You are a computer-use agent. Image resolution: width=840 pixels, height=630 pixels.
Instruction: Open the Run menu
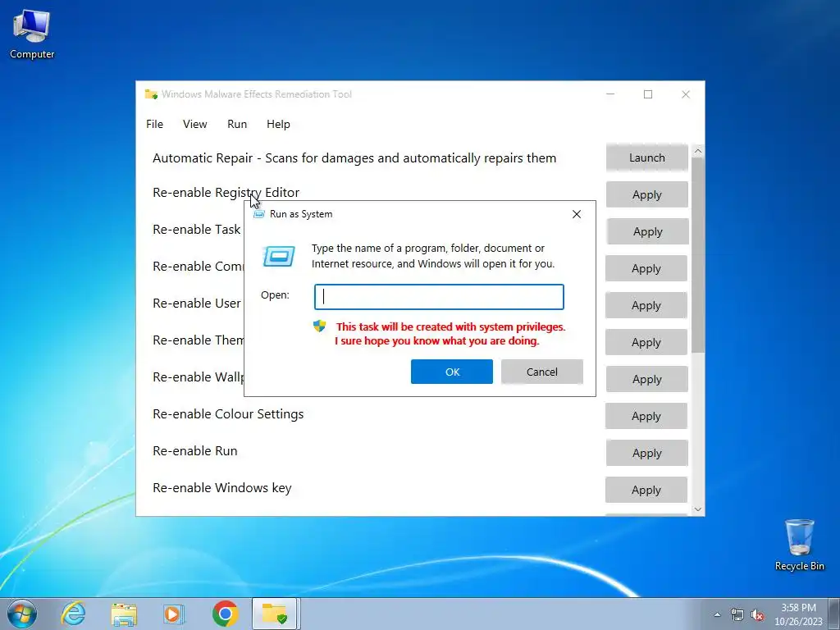coord(237,124)
